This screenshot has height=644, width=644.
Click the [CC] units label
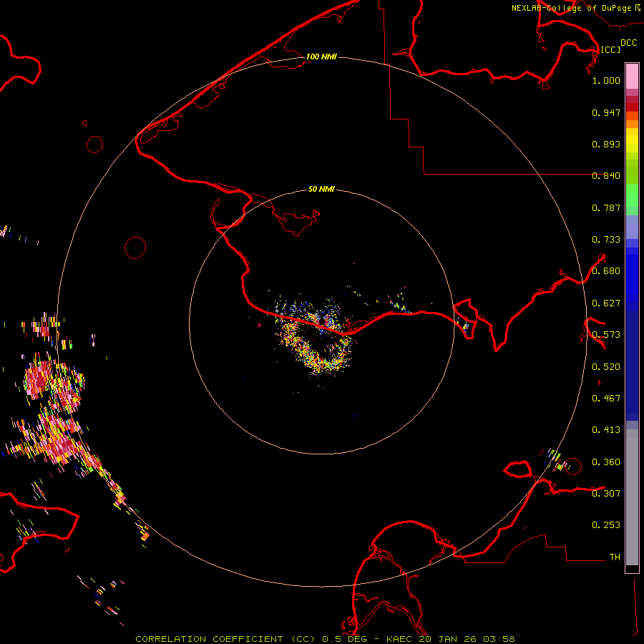click(x=610, y=49)
